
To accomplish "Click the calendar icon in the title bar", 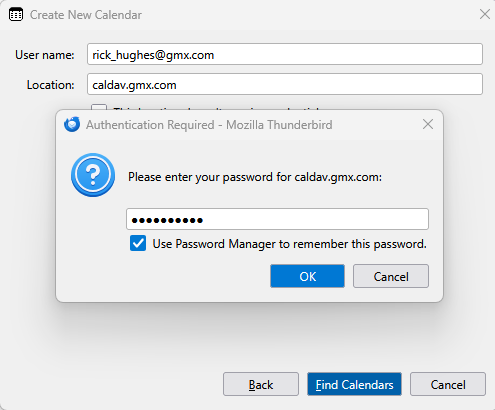I will (16, 15).
